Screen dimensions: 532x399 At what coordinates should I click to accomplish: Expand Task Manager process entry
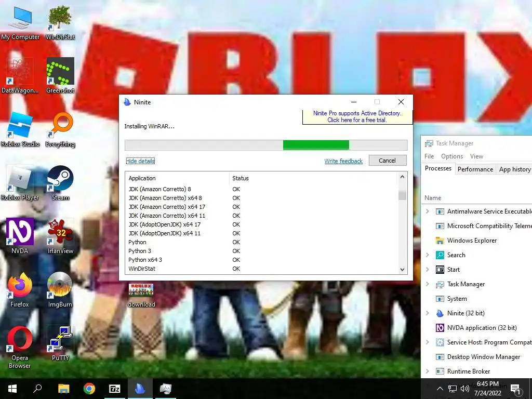[428, 284]
